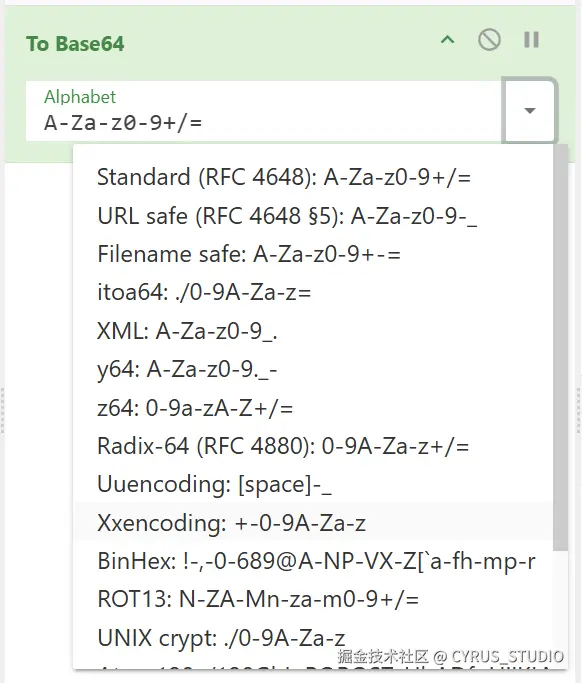Set breakpoint with the pause icon
Viewport: 582px width, 683px height.
pos(531,40)
